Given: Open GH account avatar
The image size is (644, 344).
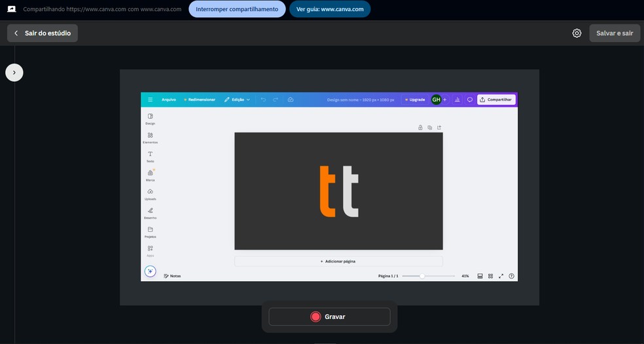Looking at the screenshot, I should click(436, 100).
